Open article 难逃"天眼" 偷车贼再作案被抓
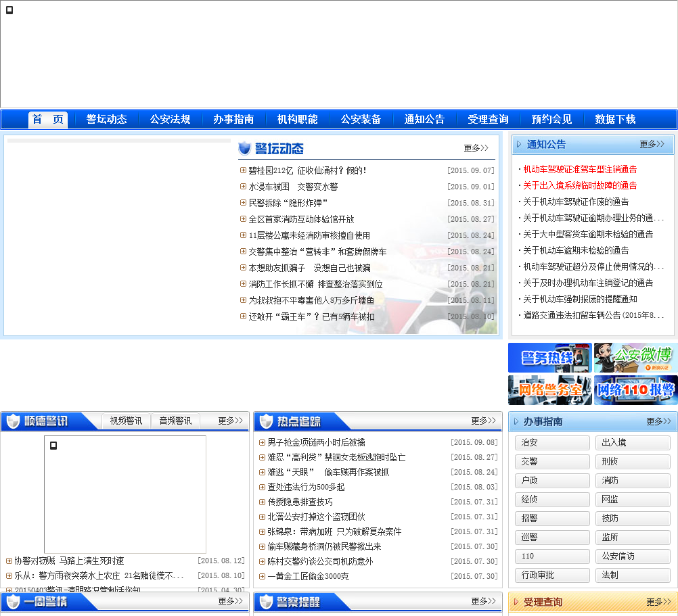 (x=328, y=472)
